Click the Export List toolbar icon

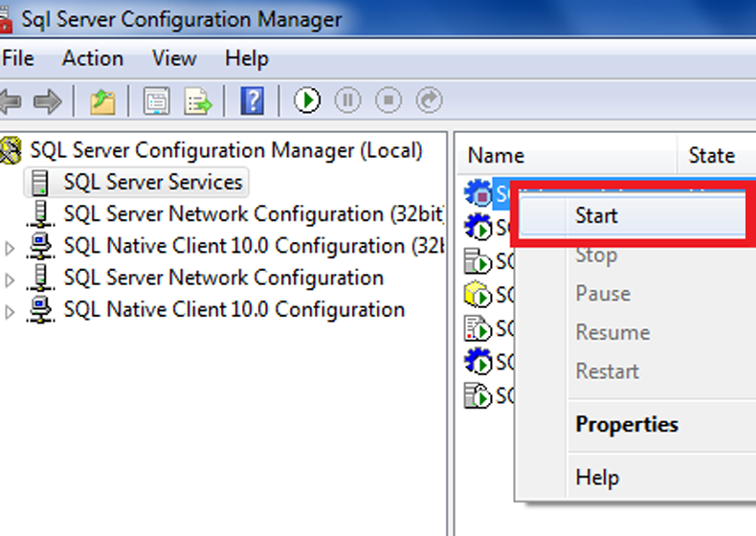(x=197, y=100)
